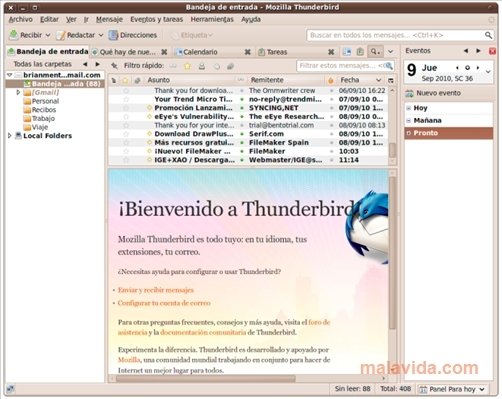Screen dimensions: 502x399
Task: Go to next Eventos pane view arrow
Action: [x=478, y=51]
